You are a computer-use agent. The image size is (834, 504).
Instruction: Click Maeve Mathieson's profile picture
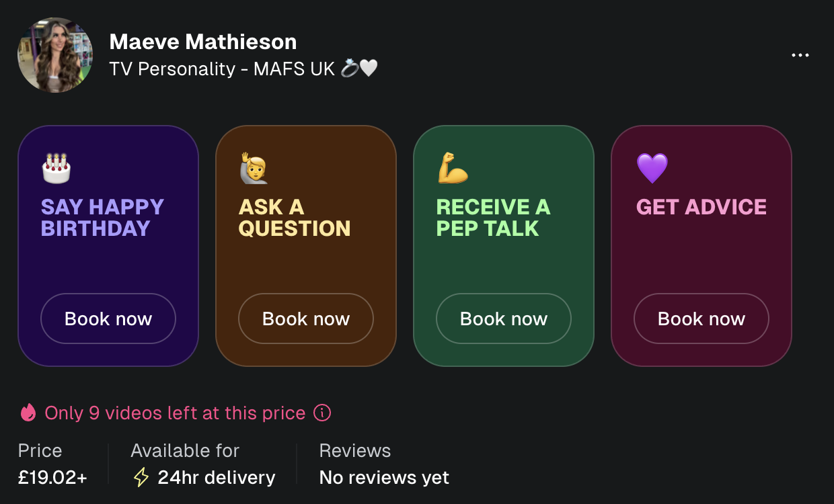point(55,55)
